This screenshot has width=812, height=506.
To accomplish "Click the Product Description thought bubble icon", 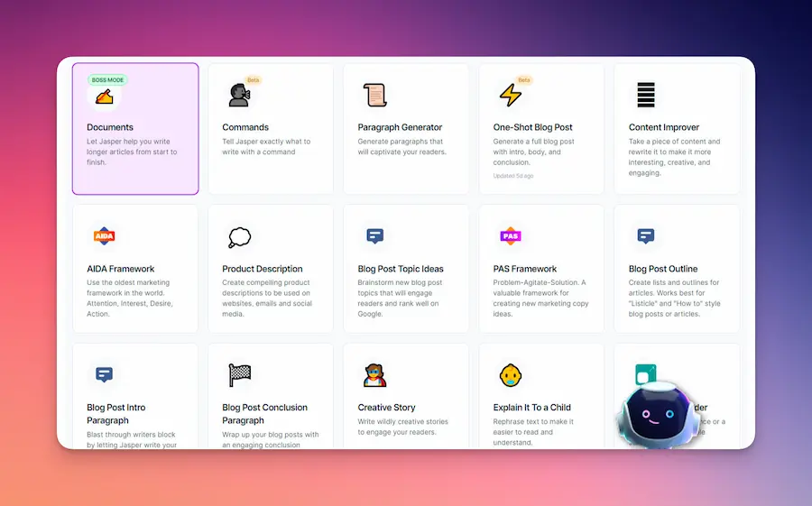I will click(239, 238).
